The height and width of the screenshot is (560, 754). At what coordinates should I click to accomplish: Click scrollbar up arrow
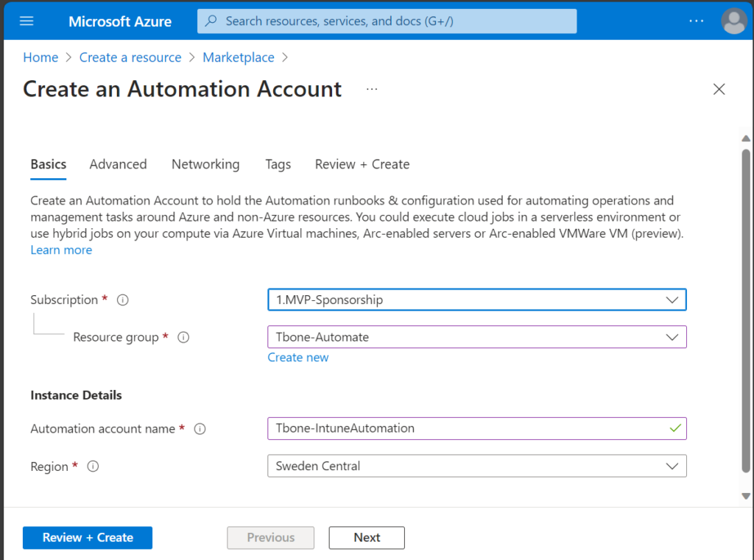[x=746, y=138]
